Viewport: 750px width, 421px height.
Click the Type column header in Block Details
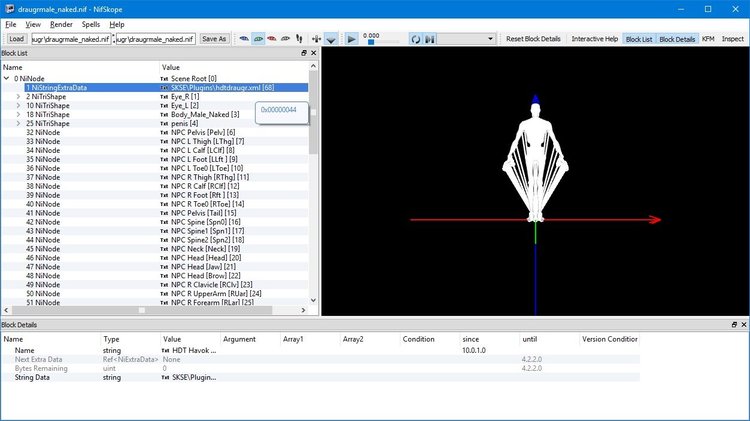point(131,339)
